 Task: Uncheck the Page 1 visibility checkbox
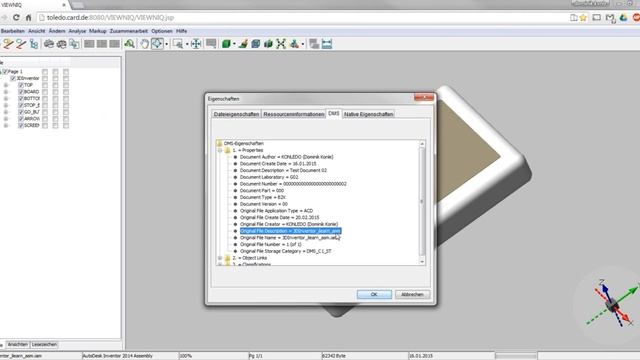coord(5,71)
